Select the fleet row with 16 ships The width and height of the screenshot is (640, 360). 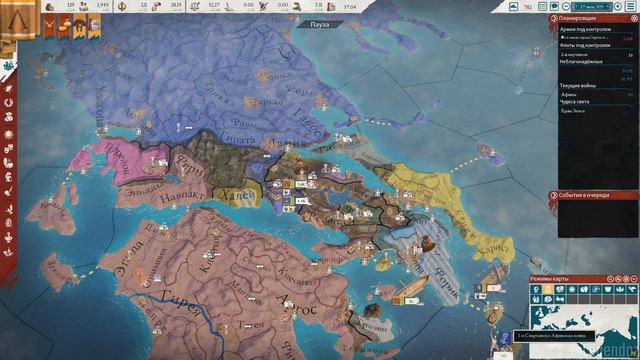597,54
